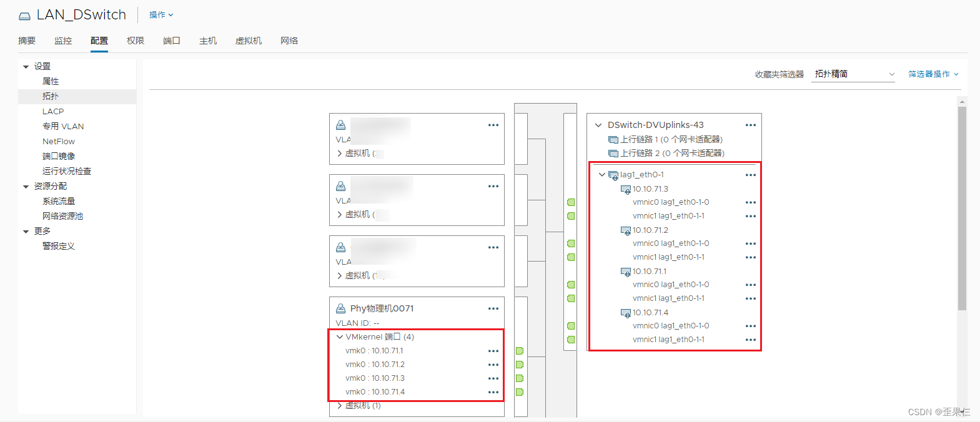Collapse the VMkernel 端口 (4) list
Viewport: 980px width, 422px height.
[340, 336]
